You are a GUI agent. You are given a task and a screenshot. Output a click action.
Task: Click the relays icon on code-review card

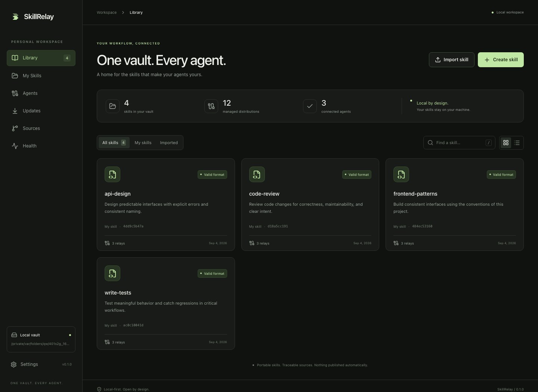pyautogui.click(x=252, y=243)
